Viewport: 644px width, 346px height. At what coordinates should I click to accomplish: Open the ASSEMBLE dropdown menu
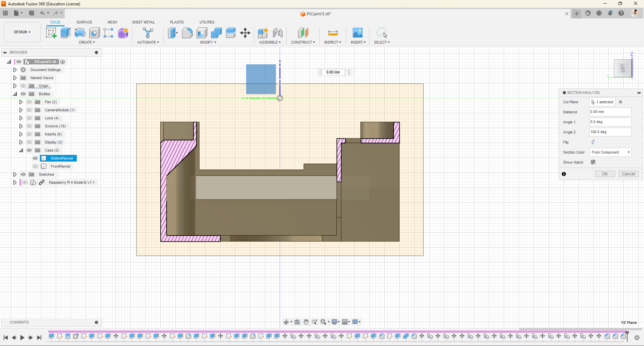point(270,42)
